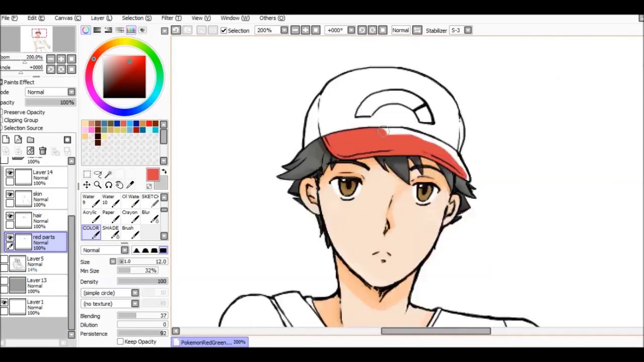Clear the layer with eraser icon
The width and height of the screenshot is (644, 362).
click(x=30, y=151)
